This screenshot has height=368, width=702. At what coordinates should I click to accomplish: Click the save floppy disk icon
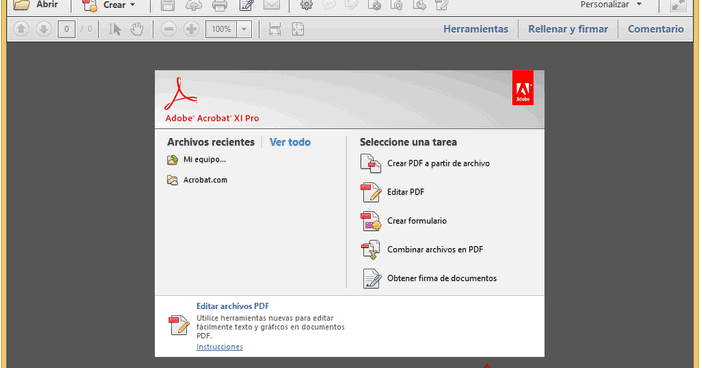coord(168,5)
